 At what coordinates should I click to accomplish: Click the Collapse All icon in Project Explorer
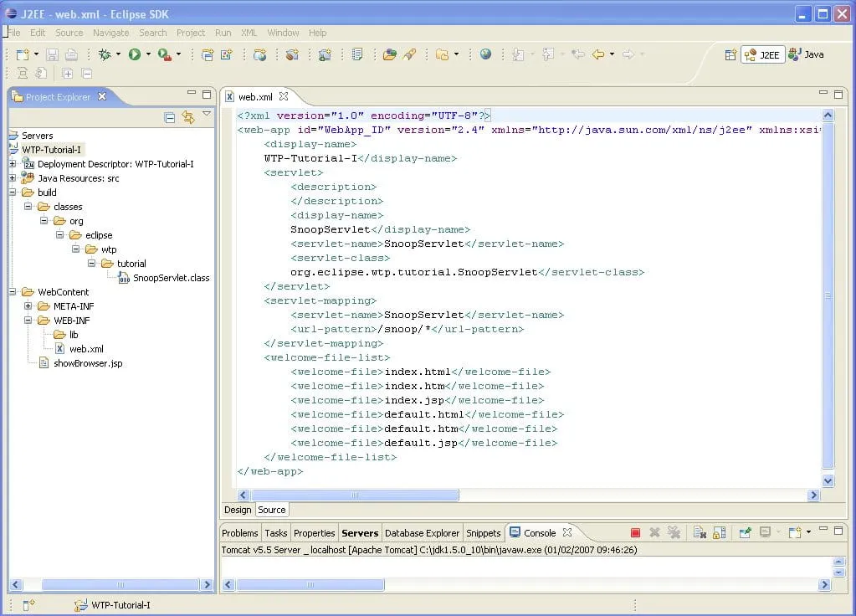pyautogui.click(x=170, y=117)
